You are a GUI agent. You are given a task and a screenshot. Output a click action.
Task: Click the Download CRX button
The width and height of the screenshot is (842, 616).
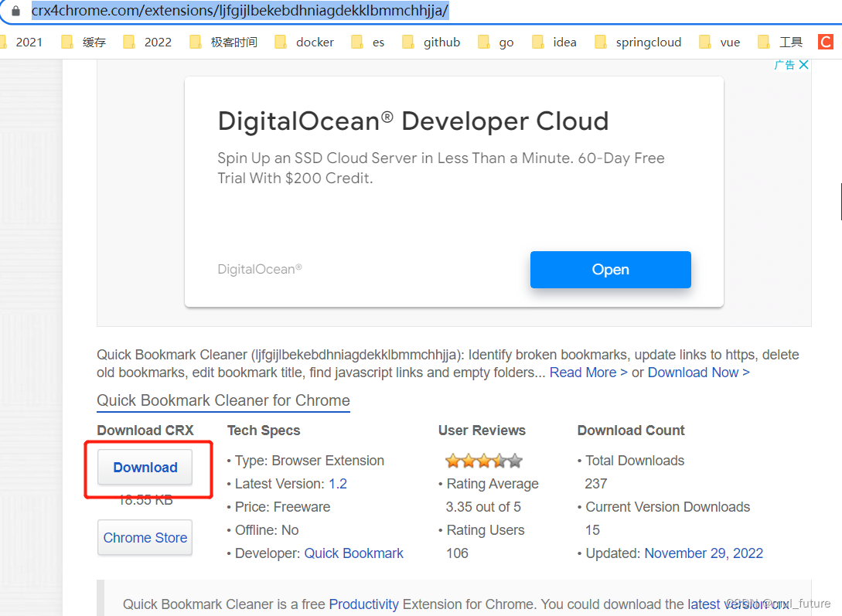click(x=145, y=468)
